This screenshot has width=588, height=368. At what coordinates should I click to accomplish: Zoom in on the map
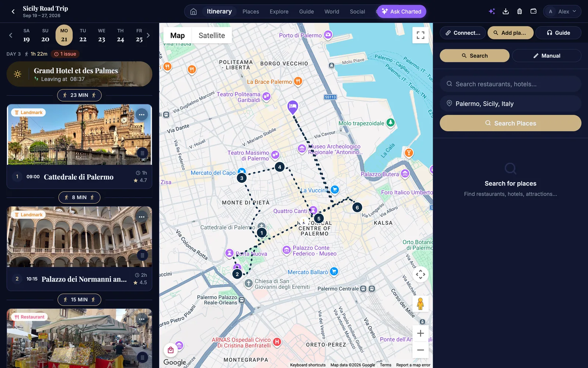pyautogui.click(x=420, y=333)
